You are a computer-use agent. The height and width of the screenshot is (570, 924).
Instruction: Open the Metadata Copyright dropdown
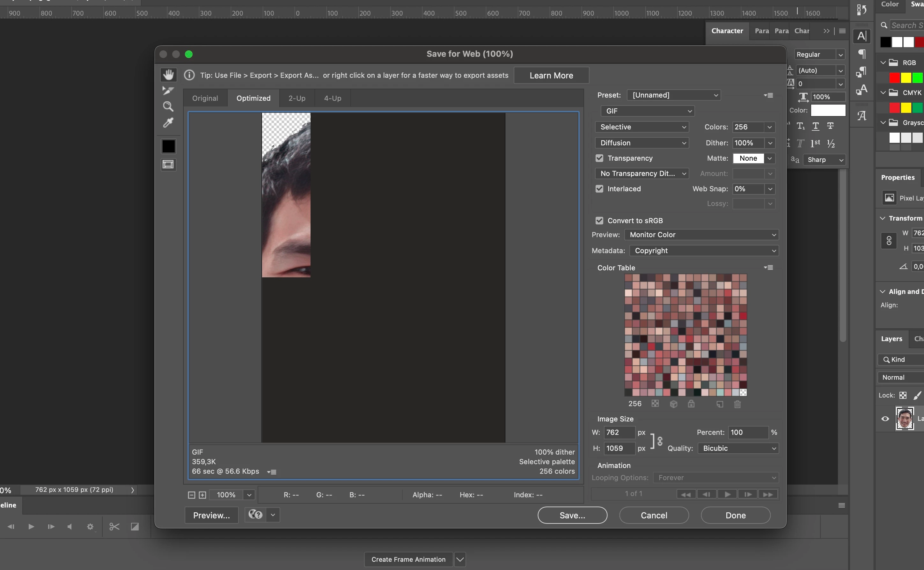coord(704,251)
